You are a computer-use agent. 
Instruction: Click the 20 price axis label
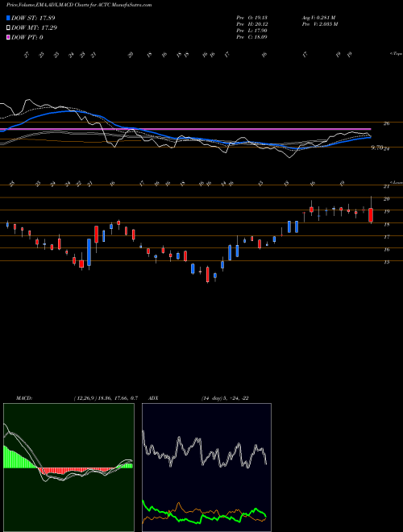pos(386,199)
